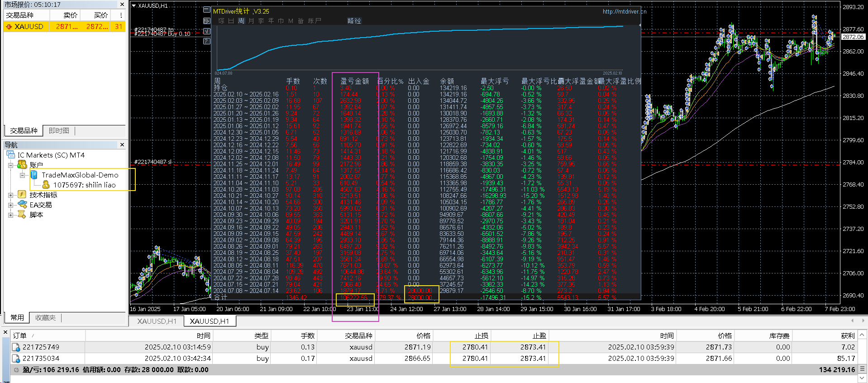Image resolution: width=868 pixels, height=383 pixels.
Task: Click the 脚本 scripts scroll icon
Action: click(22, 215)
